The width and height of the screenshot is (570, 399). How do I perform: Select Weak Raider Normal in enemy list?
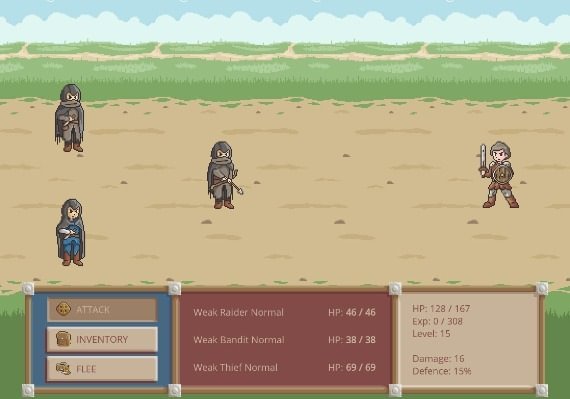coord(238,313)
